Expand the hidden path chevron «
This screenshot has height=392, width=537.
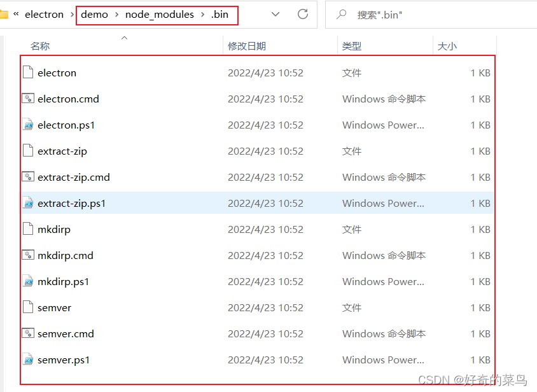pos(16,14)
